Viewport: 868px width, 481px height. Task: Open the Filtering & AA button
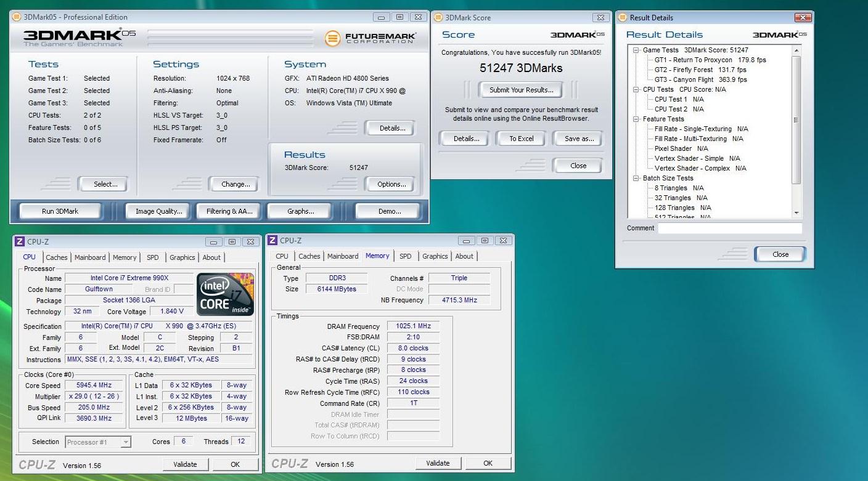pyautogui.click(x=229, y=211)
